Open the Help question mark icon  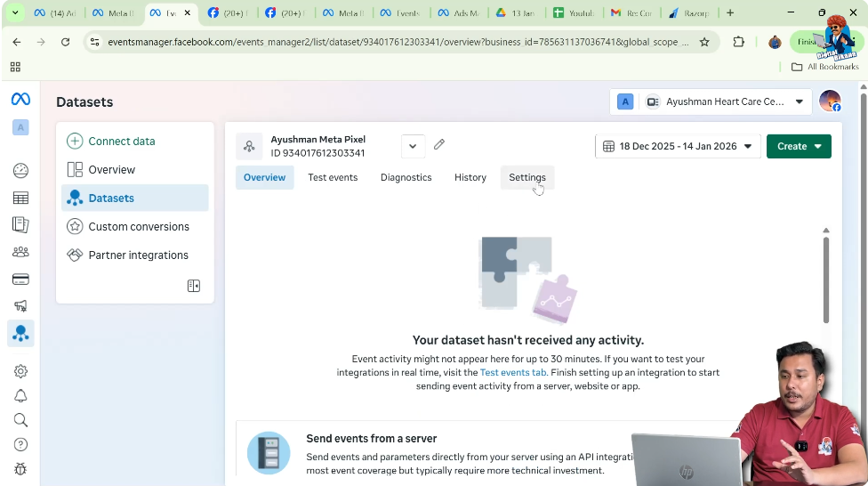click(x=20, y=444)
